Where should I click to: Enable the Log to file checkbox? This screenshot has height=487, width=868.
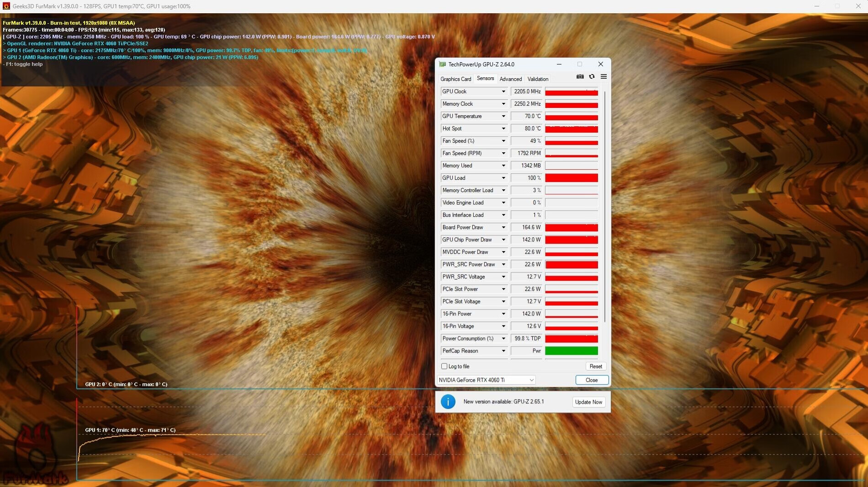tap(444, 366)
